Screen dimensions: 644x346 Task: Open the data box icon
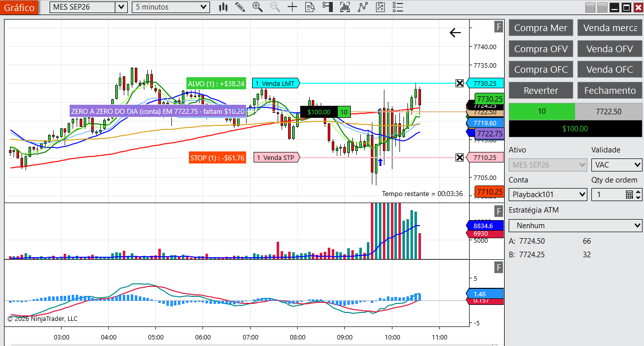point(310,7)
